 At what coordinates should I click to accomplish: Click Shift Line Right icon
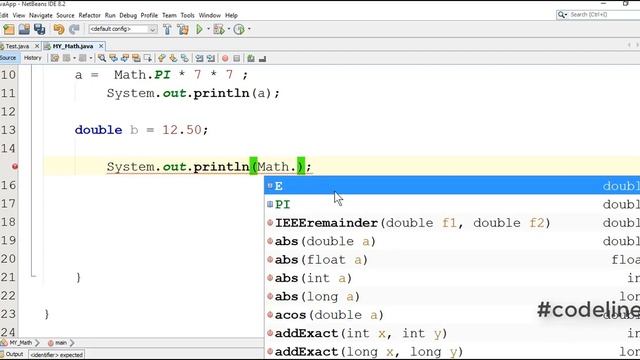(x=211, y=58)
